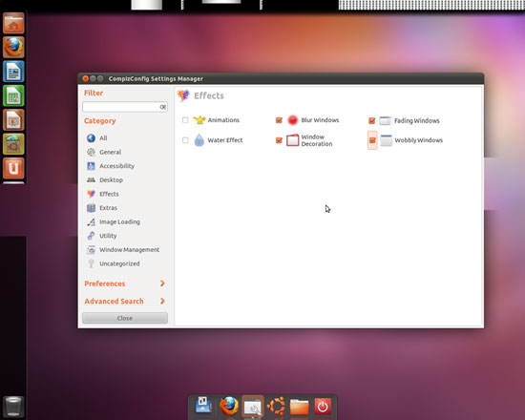The height and width of the screenshot is (420, 525).
Task: Enable the Animations checkbox
Action: [185, 120]
